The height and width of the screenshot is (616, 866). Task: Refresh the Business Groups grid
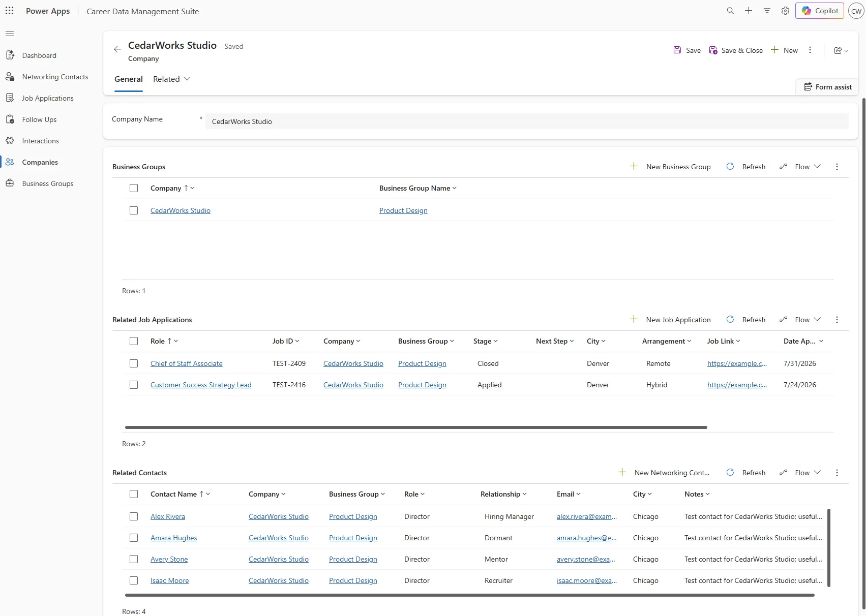tap(745, 167)
